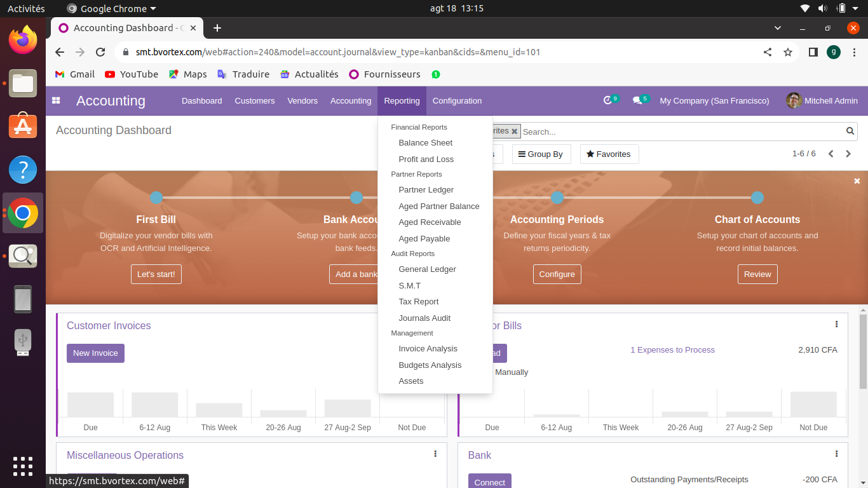Click the New Invoice button
The image size is (868, 488).
(x=95, y=353)
